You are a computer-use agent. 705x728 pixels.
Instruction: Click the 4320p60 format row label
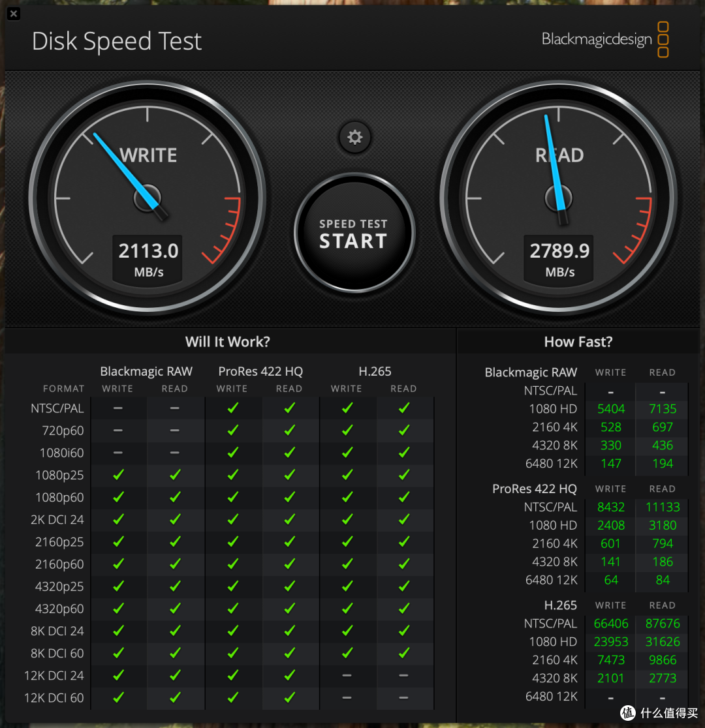click(59, 609)
